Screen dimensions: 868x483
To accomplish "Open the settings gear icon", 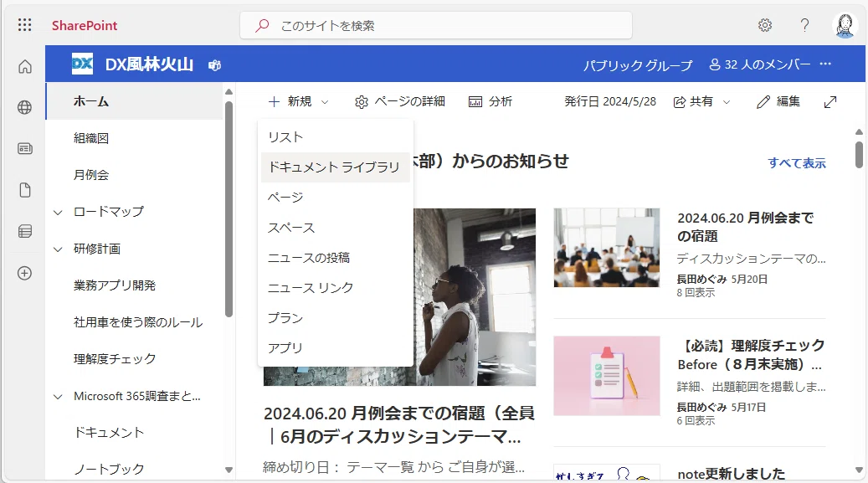I will click(x=765, y=25).
